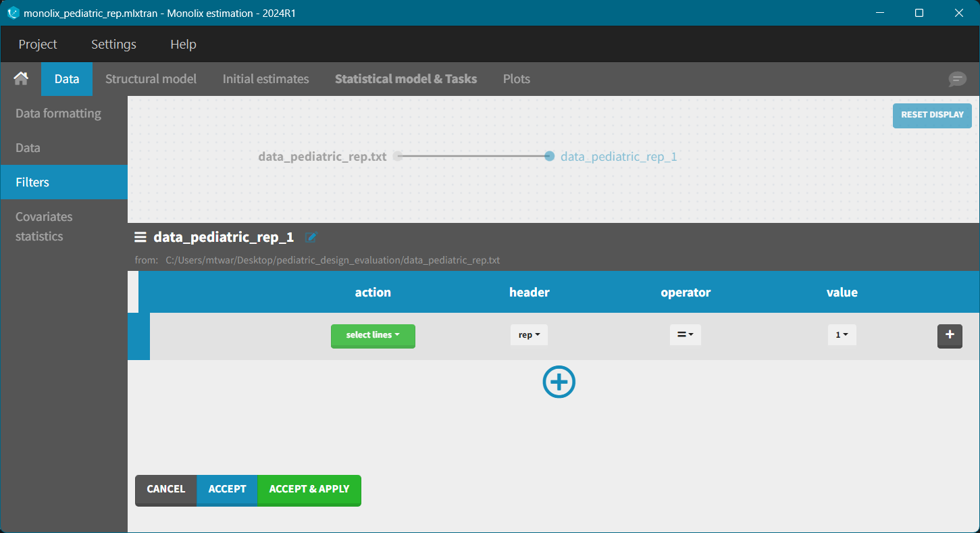Open Covariates statistics in the sidebar
Screen dimensions: 980x533
click(x=44, y=226)
